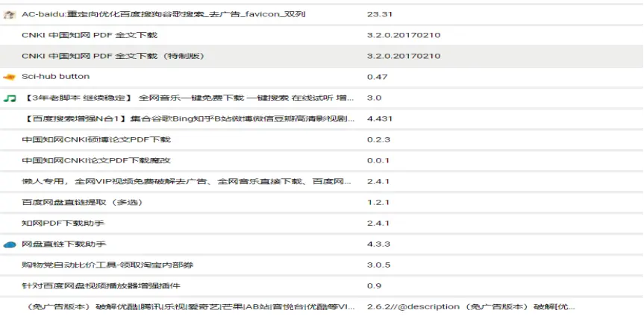The width and height of the screenshot is (644, 316).
Task: Select （免广告版本）破解优酷 script row
Action: pos(322,307)
